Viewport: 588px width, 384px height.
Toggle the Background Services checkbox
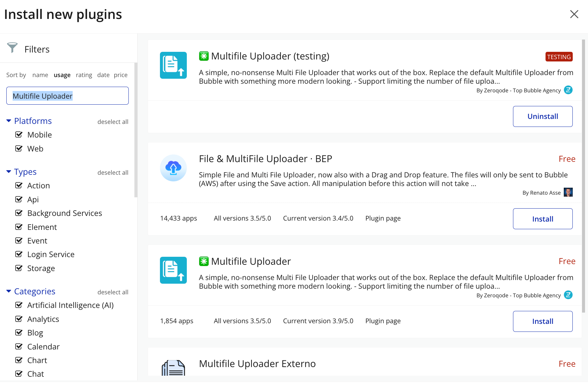(19, 213)
